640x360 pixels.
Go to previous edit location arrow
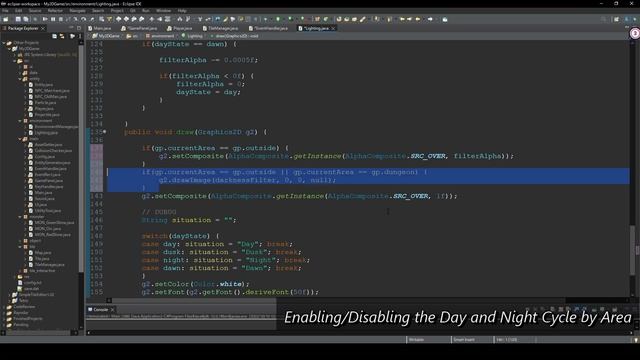pos(402,19)
